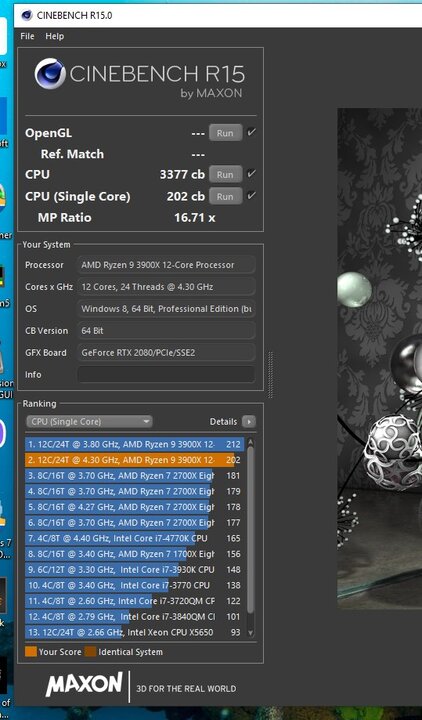Click the OS field showing Windows 8
Image resolution: width=422 pixels, height=720 pixels.
166,309
